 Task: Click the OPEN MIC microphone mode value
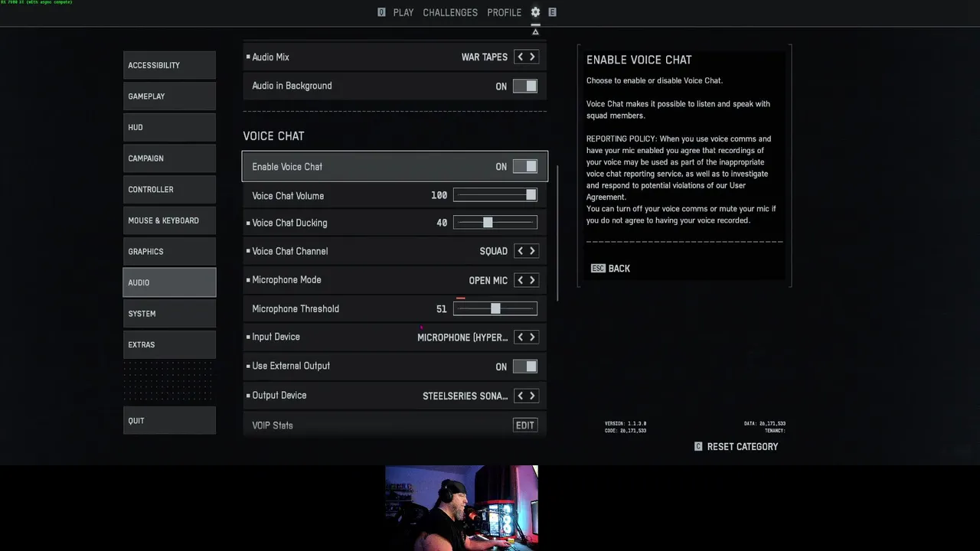pos(488,281)
